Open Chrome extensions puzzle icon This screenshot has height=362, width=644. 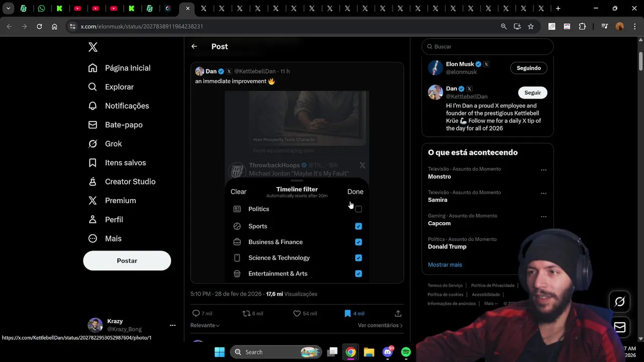point(582,26)
